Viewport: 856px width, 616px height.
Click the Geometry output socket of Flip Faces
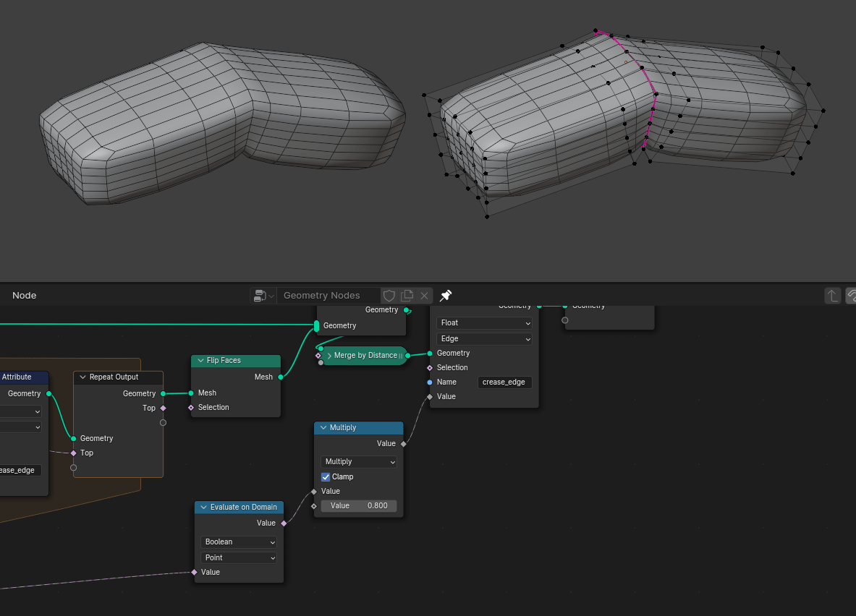(279, 377)
